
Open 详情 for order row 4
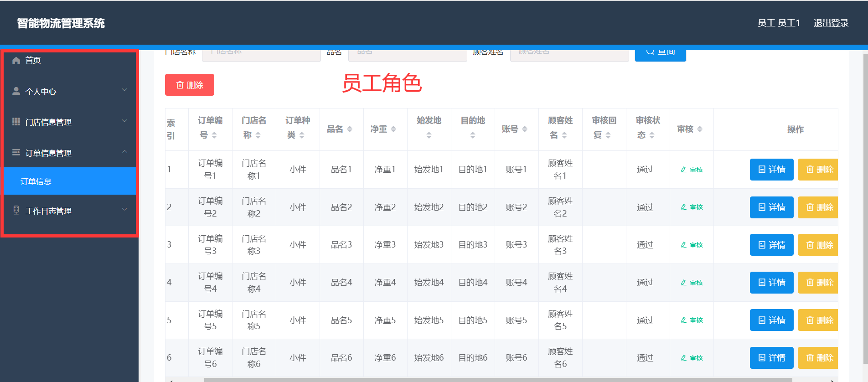click(x=772, y=283)
